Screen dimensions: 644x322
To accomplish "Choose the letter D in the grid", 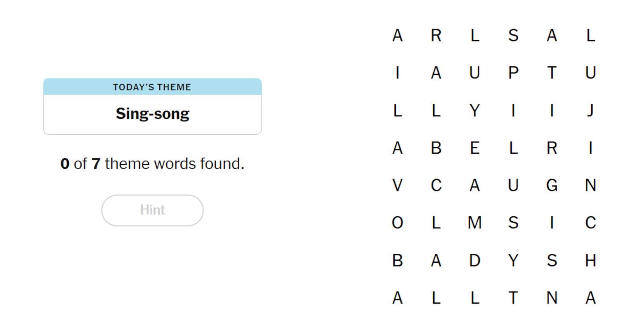I will click(475, 260).
